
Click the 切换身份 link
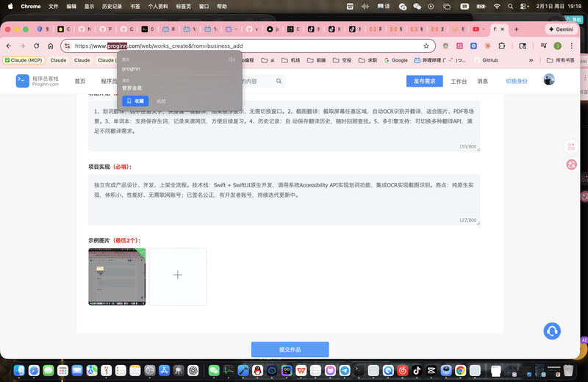[x=517, y=81]
